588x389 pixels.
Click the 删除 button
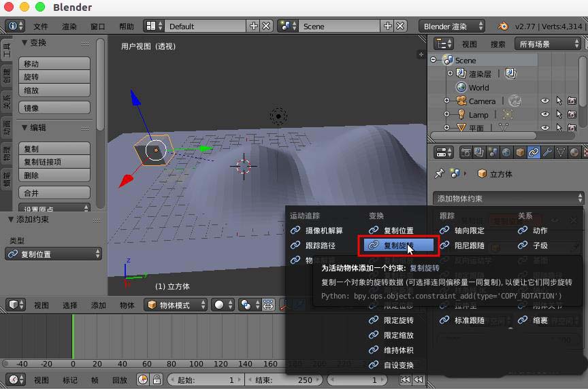(54, 175)
